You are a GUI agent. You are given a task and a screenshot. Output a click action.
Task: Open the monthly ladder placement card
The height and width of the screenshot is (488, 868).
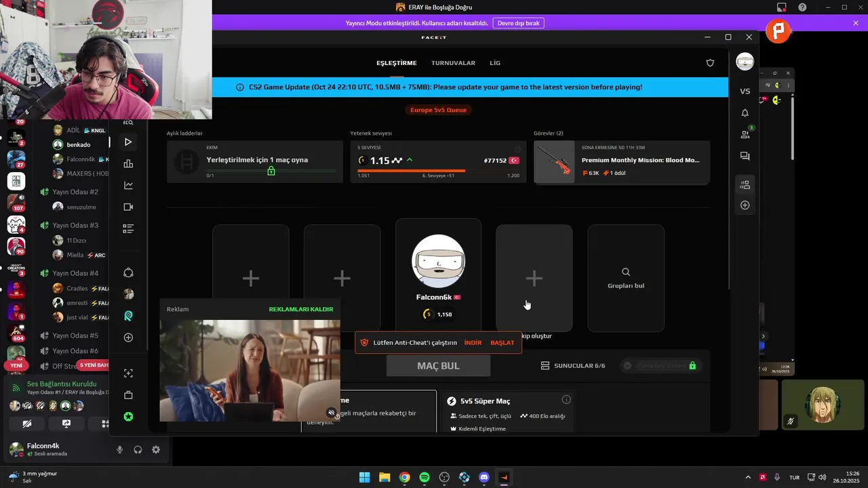[254, 162]
